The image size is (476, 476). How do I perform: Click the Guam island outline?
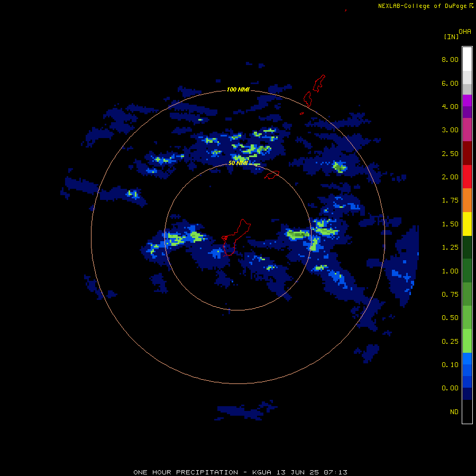click(235, 237)
